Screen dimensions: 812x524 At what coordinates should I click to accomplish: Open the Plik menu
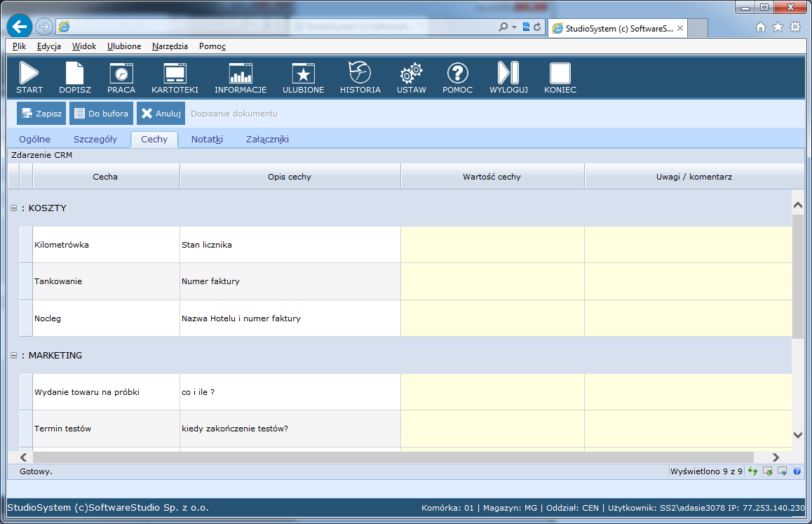(x=19, y=46)
